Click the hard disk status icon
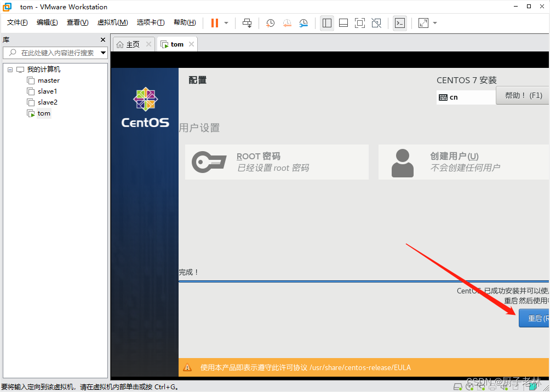Image resolution: width=550 pixels, height=392 pixels. point(457,387)
